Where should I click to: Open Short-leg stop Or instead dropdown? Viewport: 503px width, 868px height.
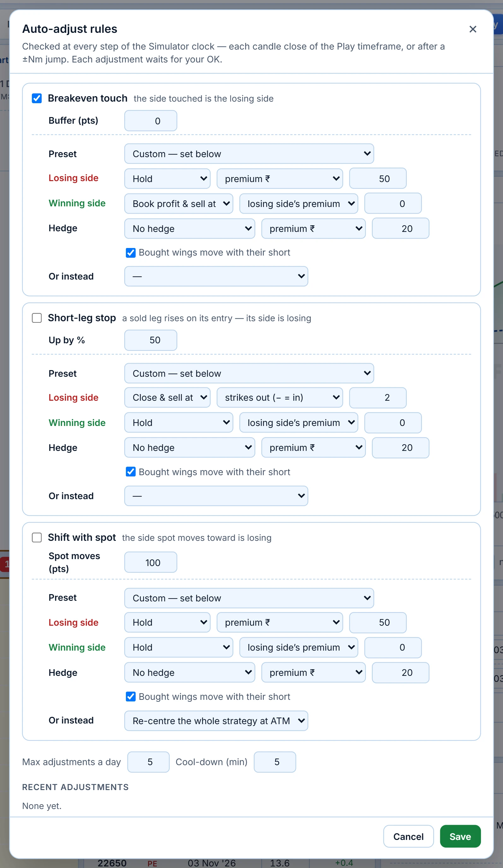216,496
